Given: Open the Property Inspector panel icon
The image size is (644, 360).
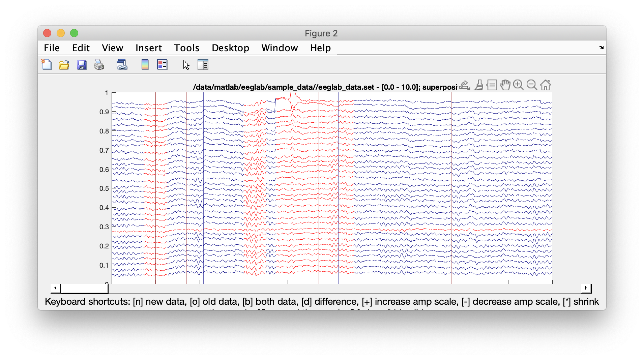Looking at the screenshot, I should [203, 65].
